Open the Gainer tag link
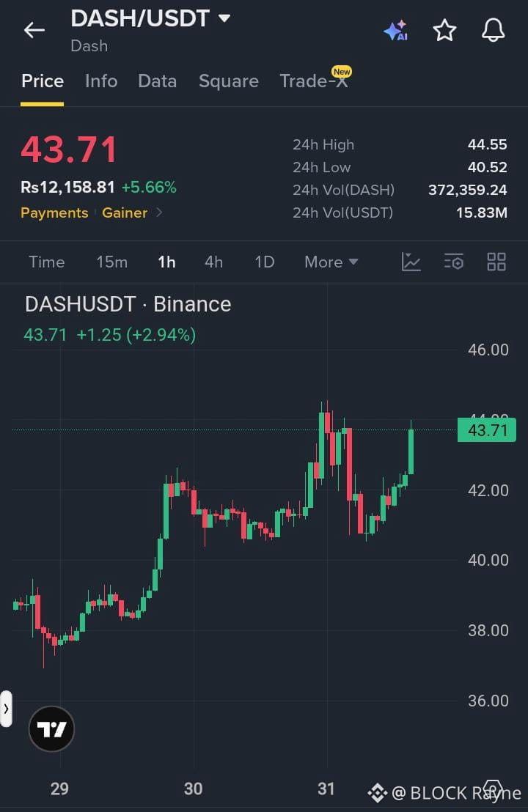This screenshot has width=528, height=812. 125,213
